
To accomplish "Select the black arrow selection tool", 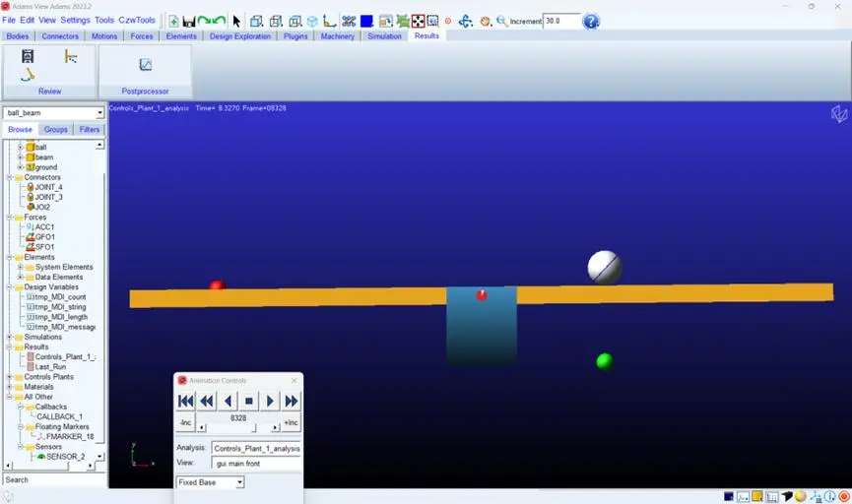I will coord(236,22).
